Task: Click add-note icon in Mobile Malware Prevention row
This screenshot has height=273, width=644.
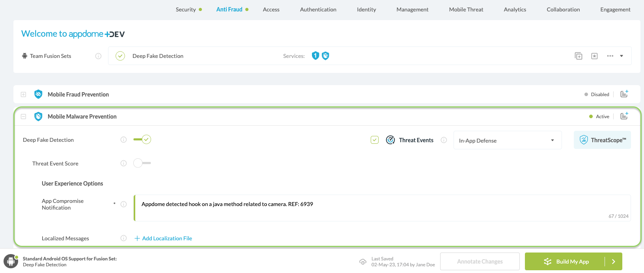Action: click(624, 116)
